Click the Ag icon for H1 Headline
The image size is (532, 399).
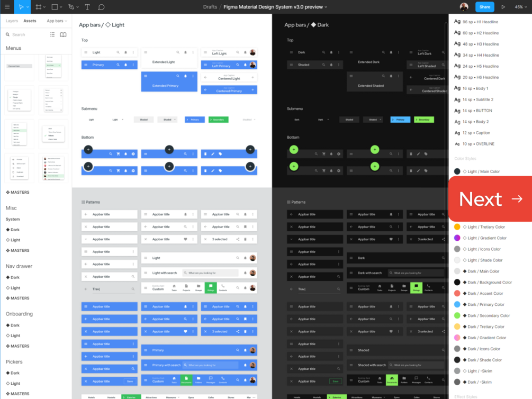click(x=457, y=22)
